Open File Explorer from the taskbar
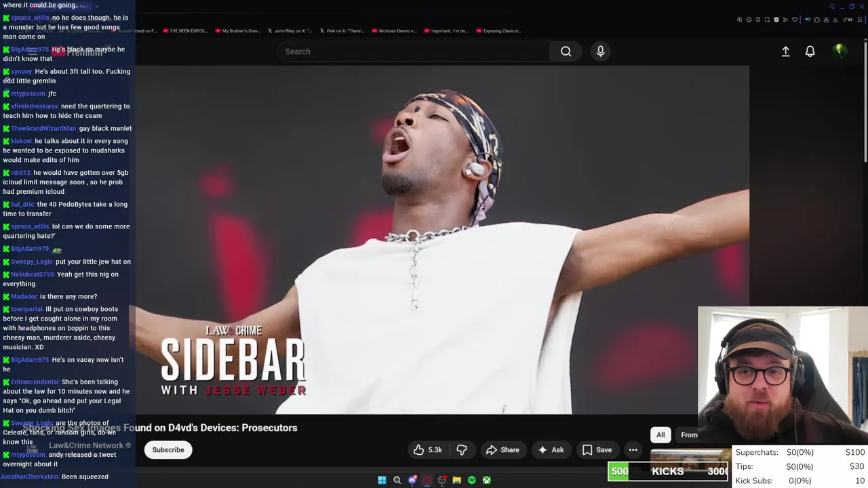The height and width of the screenshot is (488, 868). (x=456, y=480)
